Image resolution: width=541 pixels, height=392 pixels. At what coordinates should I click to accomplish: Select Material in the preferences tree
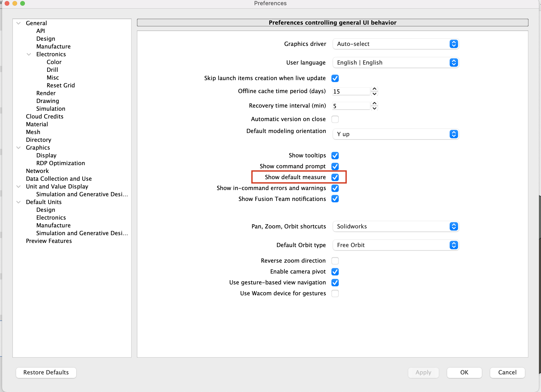(x=37, y=124)
